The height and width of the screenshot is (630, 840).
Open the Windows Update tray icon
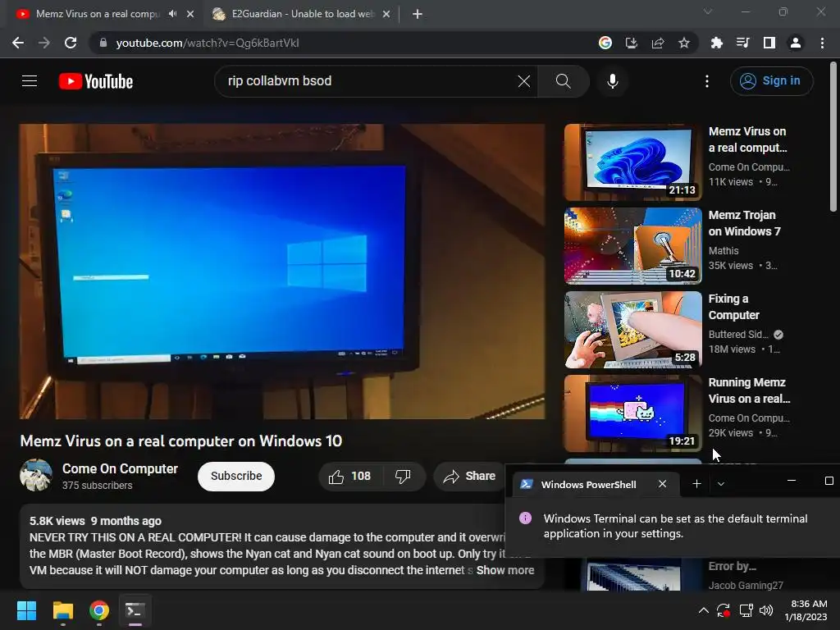(724, 610)
